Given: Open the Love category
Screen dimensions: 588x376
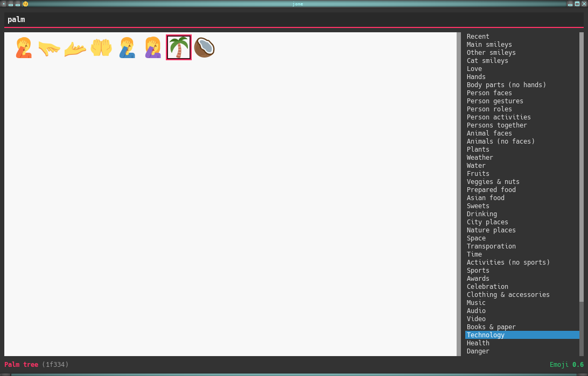Looking at the screenshot, I should point(522,68).
